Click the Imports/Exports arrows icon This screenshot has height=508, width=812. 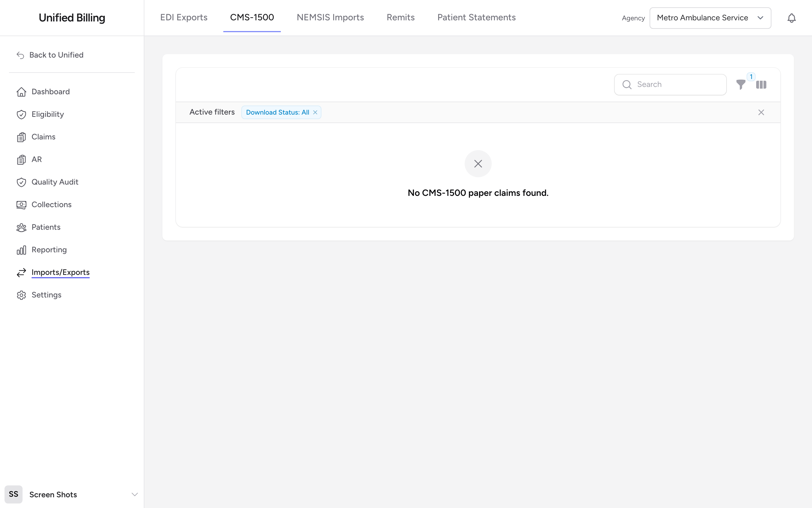click(x=21, y=272)
